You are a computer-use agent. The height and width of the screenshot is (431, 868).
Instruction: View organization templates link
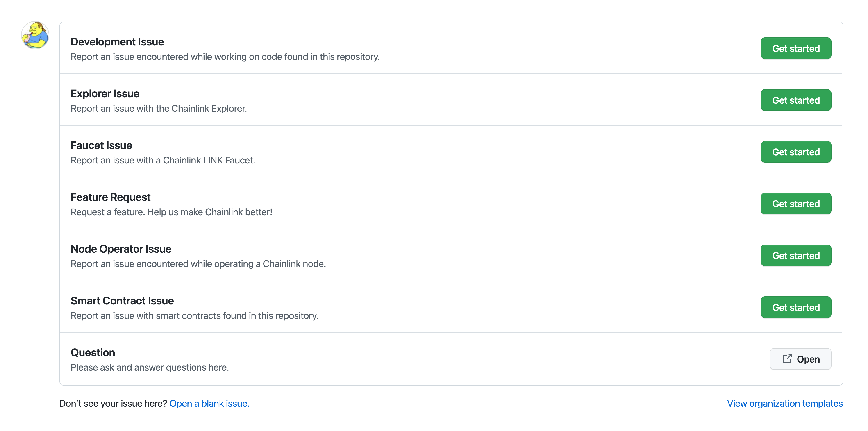(x=784, y=403)
